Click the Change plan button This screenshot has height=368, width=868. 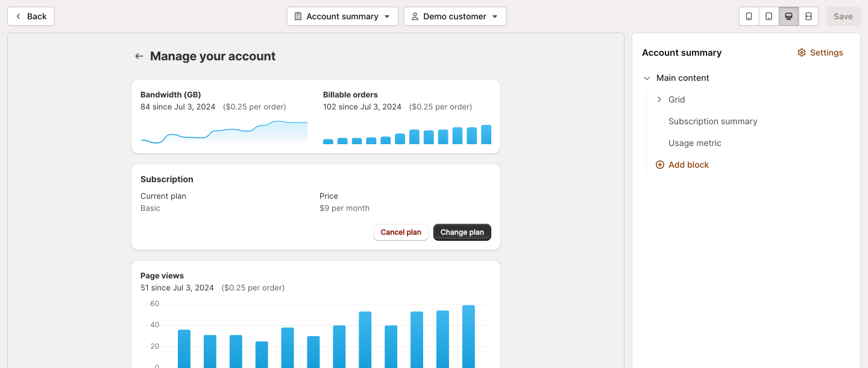[462, 232]
